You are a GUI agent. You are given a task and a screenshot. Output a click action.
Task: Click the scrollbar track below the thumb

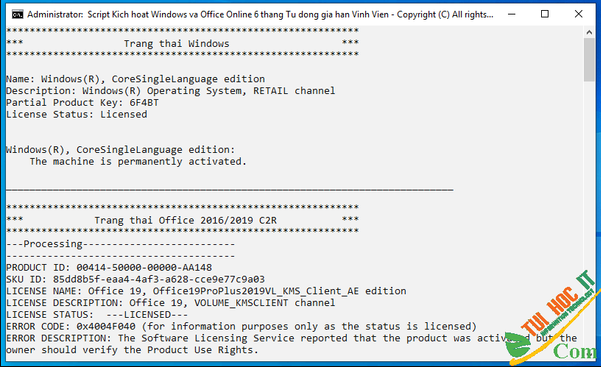589,192
